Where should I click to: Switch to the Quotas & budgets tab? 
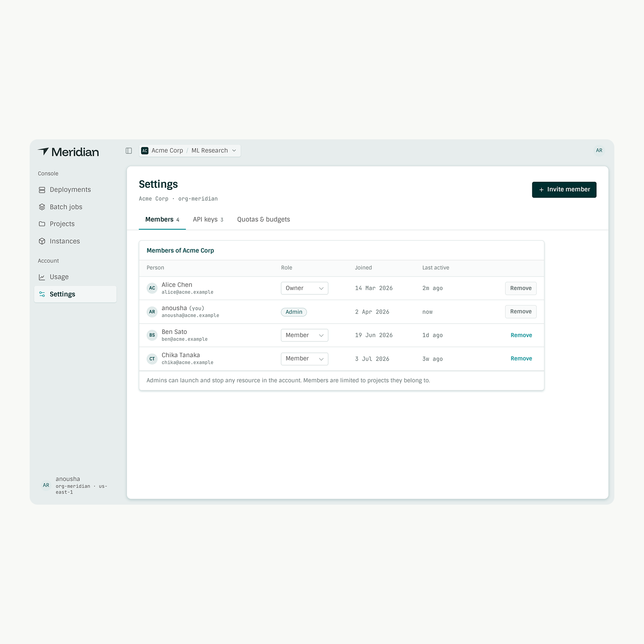pos(263,219)
